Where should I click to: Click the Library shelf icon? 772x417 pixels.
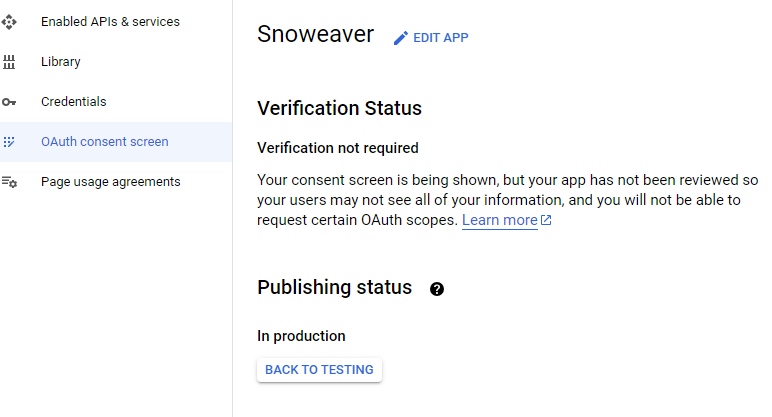point(9,62)
